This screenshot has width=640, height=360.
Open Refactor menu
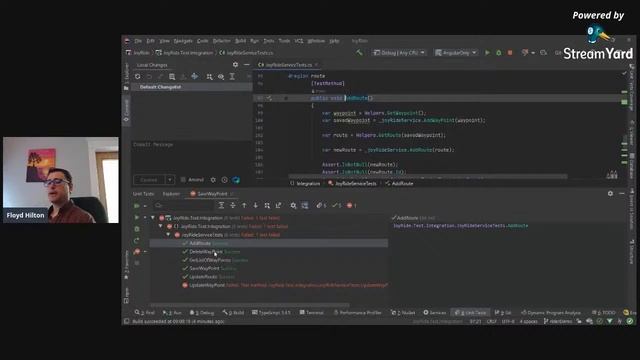tap(222, 41)
